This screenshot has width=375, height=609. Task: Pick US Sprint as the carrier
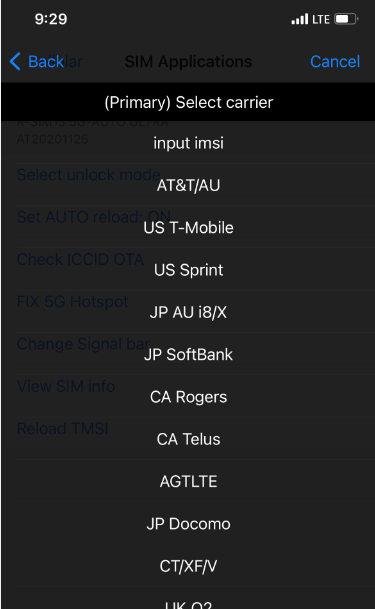pyautogui.click(x=188, y=270)
